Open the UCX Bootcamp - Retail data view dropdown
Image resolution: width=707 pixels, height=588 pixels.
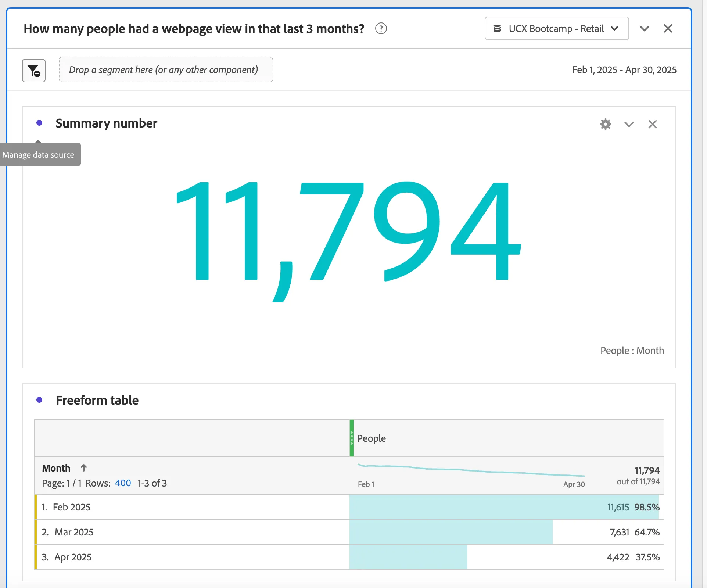[556, 28]
